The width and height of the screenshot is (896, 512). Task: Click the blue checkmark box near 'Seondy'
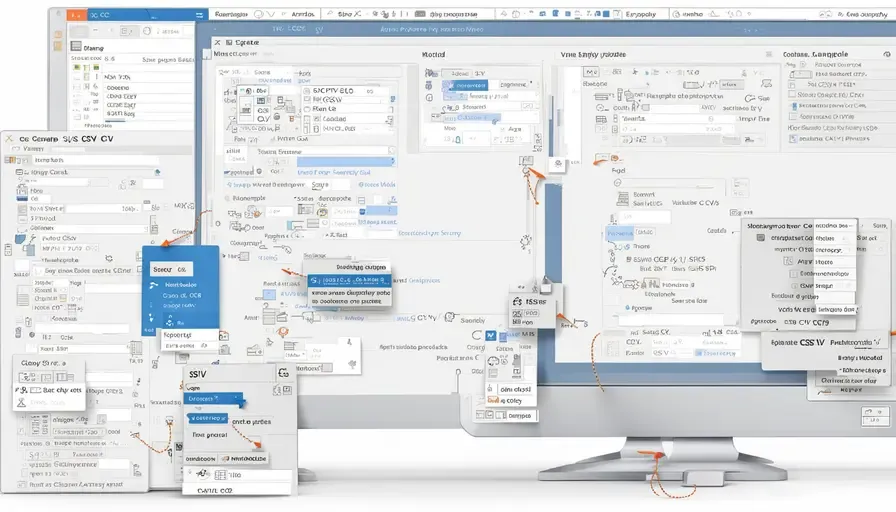490,335
